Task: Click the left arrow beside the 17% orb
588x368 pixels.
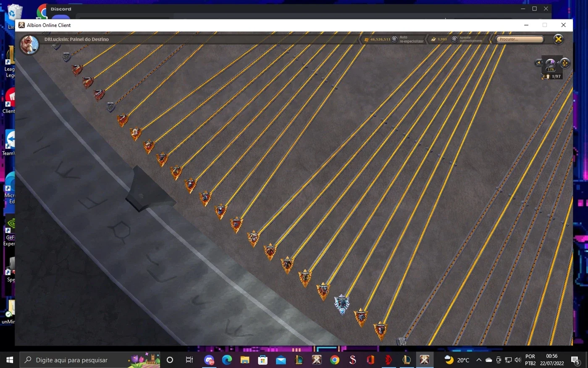Action: pos(538,63)
